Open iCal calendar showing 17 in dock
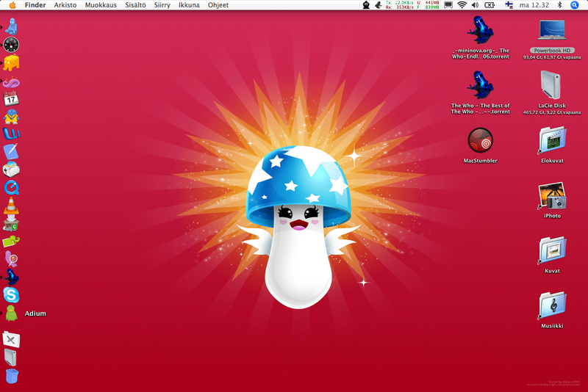 [11, 99]
